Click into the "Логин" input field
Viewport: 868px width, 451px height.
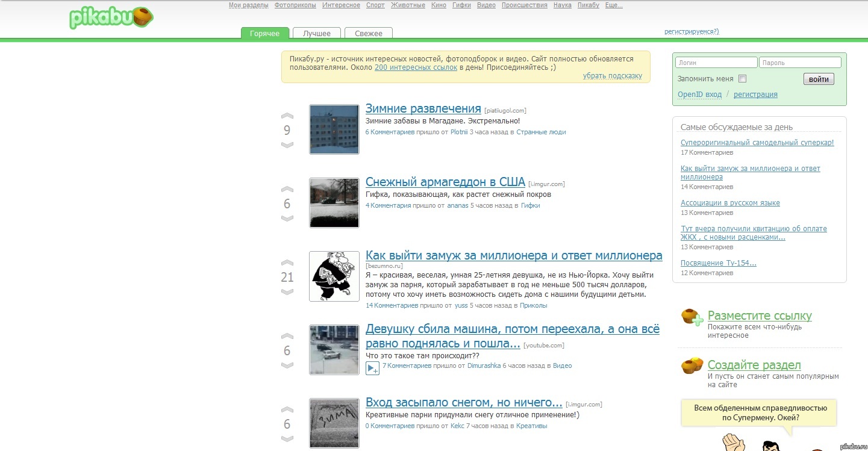(716, 63)
